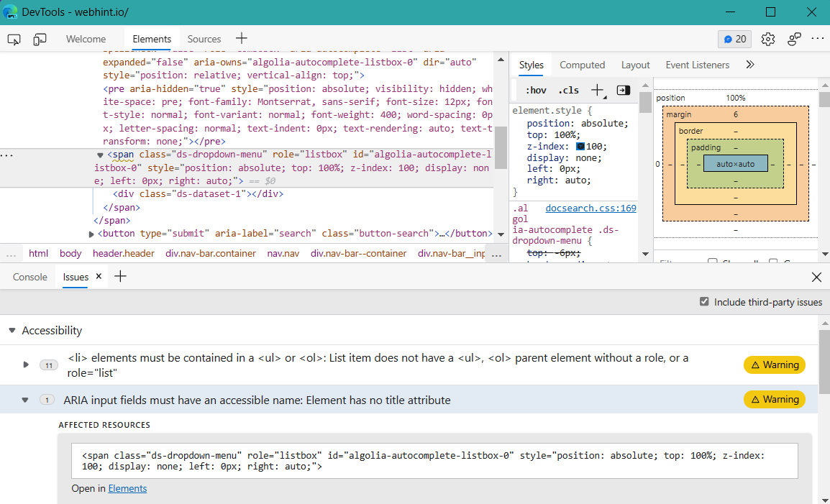Select the div ds-dataset-1 node

[198, 194]
